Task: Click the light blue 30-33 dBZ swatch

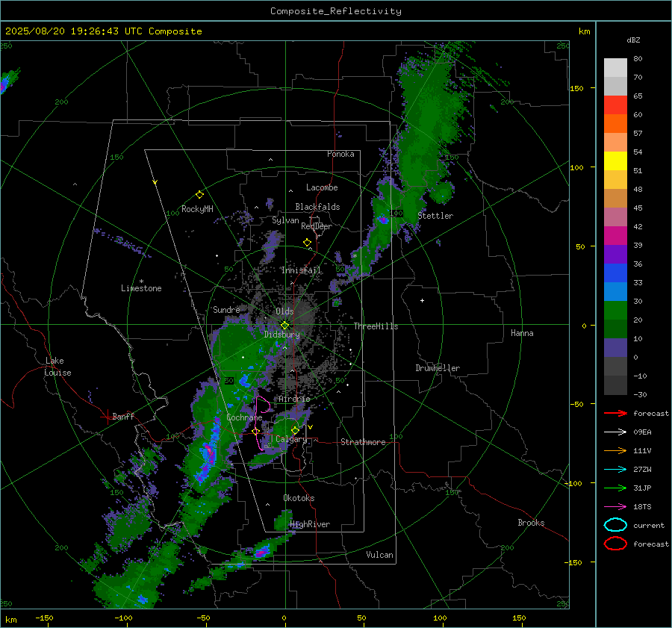Action: 615,291
